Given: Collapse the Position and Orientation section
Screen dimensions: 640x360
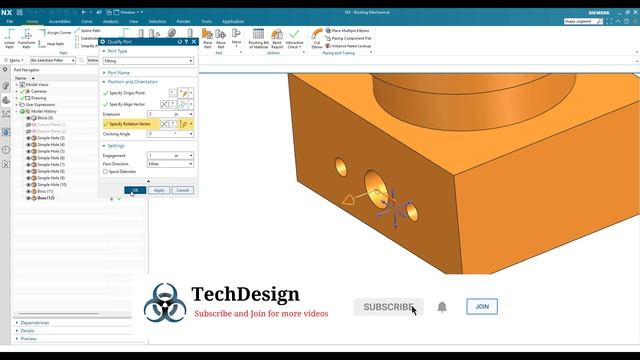Looking at the screenshot, I should click(x=104, y=82).
